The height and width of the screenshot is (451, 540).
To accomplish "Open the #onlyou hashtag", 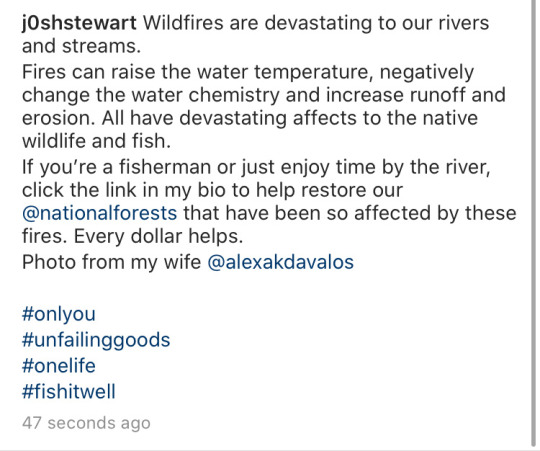I will point(59,314).
